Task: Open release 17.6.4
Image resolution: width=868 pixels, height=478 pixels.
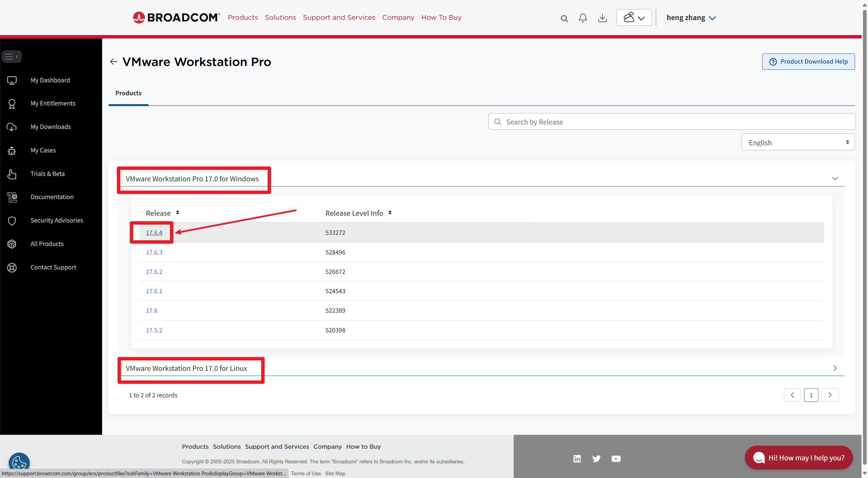Action: pyautogui.click(x=154, y=233)
